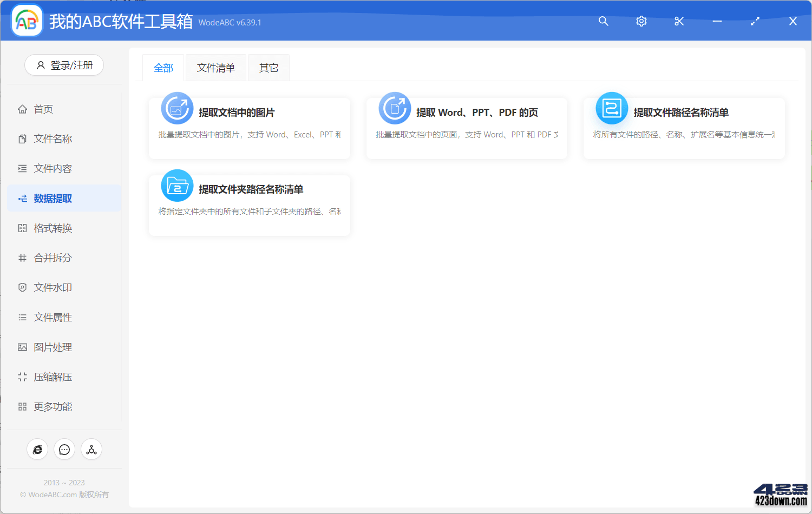Open the 图片处理 tools section
This screenshot has width=812, height=514.
pyautogui.click(x=53, y=347)
